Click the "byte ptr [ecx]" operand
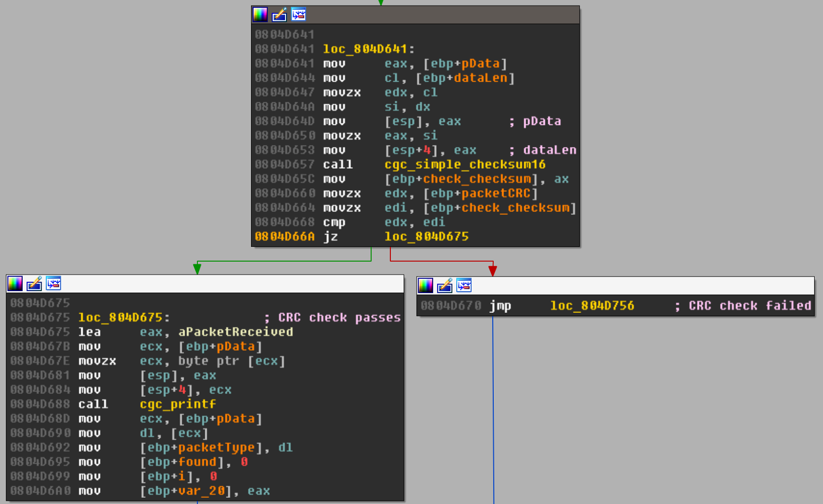 (231, 361)
